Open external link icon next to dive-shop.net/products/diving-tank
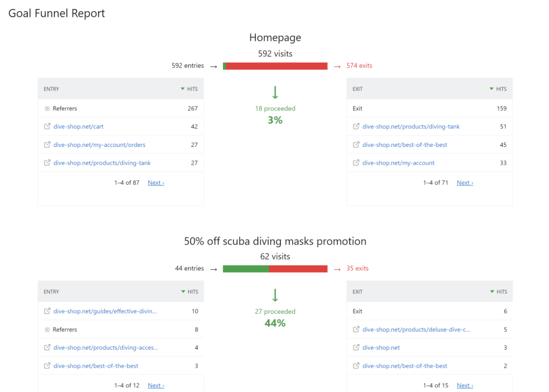This screenshot has width=549, height=392. coord(47,162)
